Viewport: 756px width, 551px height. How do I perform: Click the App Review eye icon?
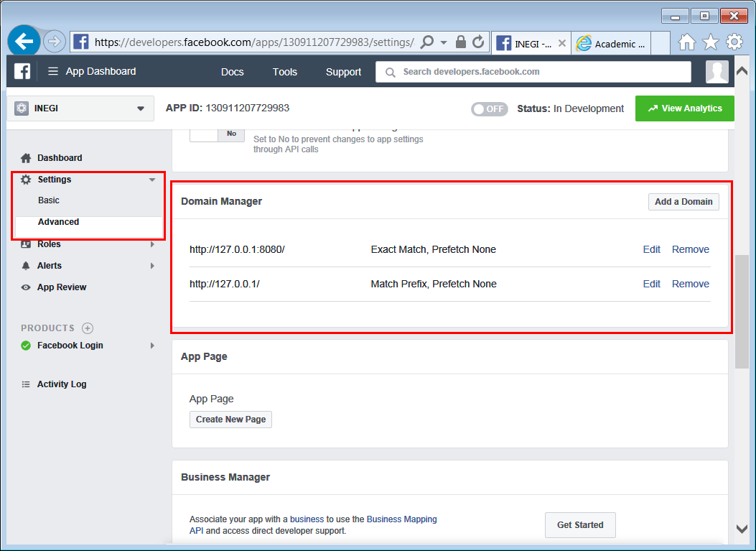(x=26, y=287)
